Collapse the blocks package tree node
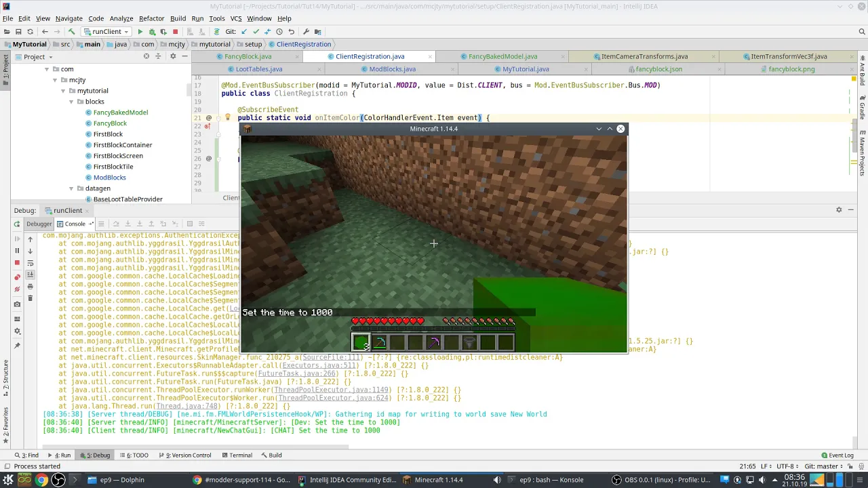Viewport: 868px width, 488px height. pos(71,102)
